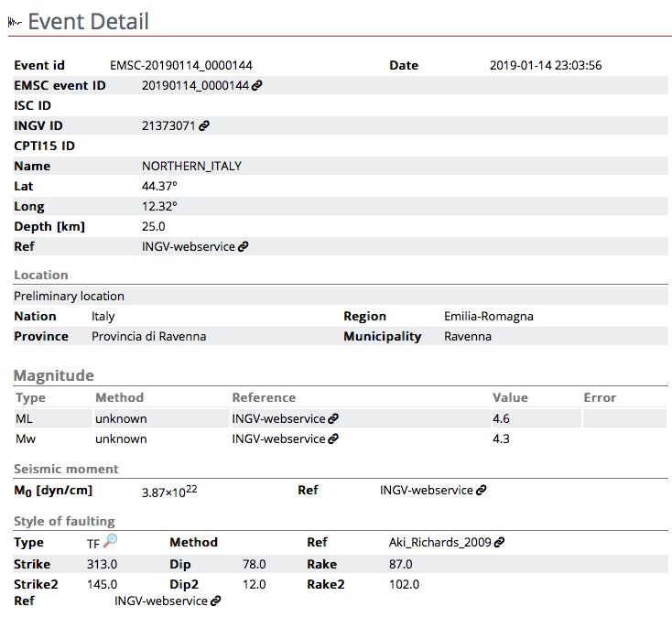Click the Value column header
The height and width of the screenshot is (617, 672).
click(510, 397)
